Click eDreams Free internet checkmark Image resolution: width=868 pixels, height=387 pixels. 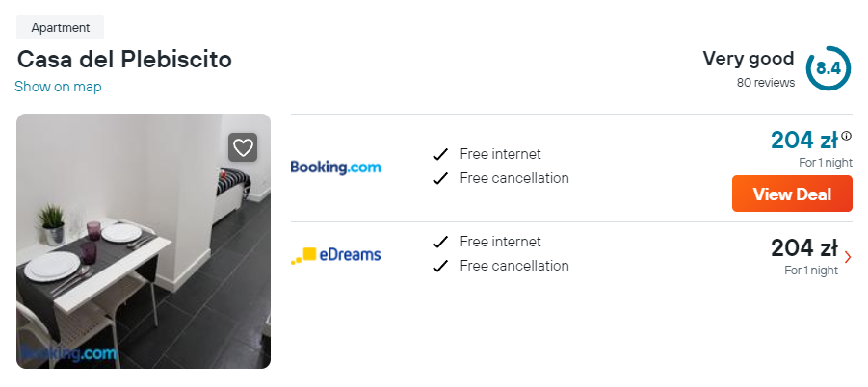[440, 242]
